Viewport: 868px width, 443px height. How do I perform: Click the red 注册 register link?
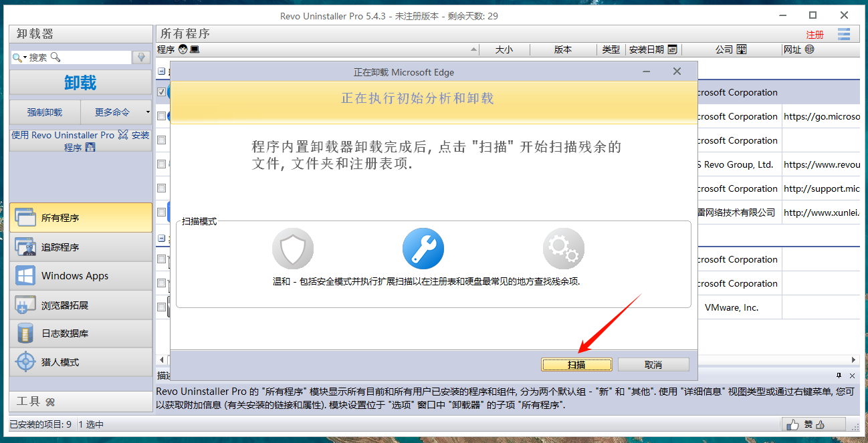tap(815, 35)
